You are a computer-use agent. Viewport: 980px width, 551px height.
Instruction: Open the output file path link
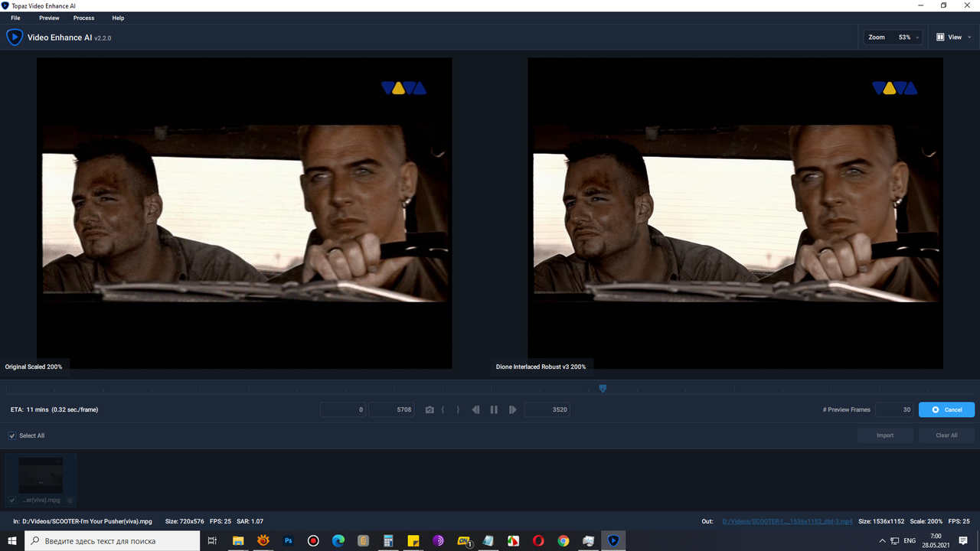pyautogui.click(x=787, y=521)
